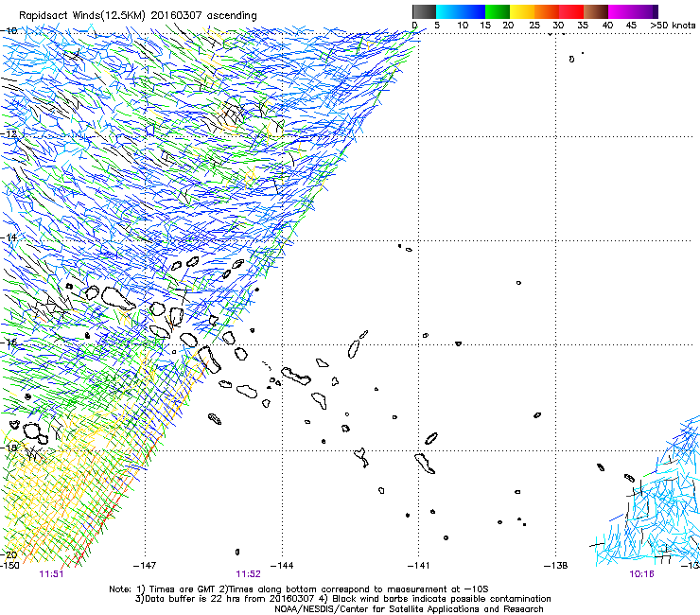Click the '-12' latitude axis label
The width and height of the screenshot is (700, 615).
click(9, 133)
